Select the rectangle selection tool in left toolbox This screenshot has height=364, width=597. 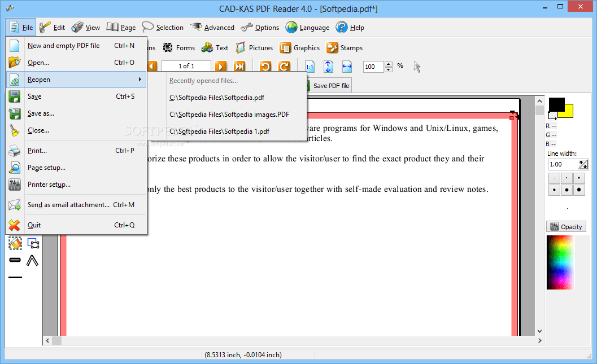[x=33, y=243]
